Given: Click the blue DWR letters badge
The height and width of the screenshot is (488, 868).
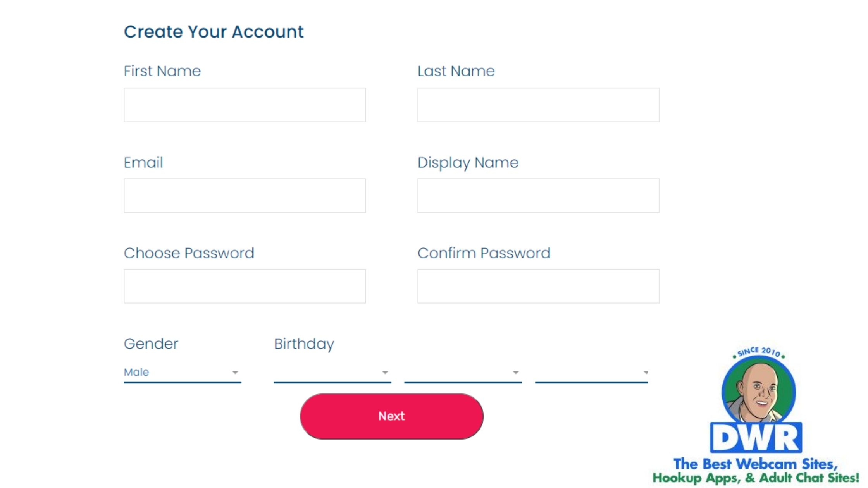Looking at the screenshot, I should pos(756,438).
